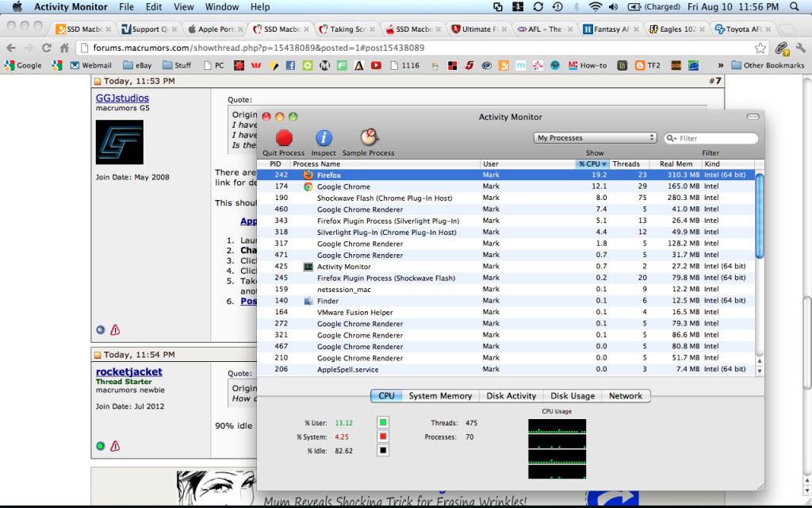Switch to the System Memory tab

440,395
